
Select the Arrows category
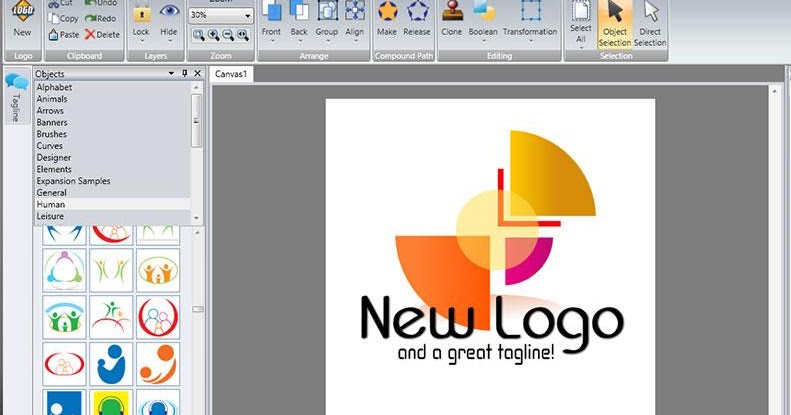pos(112,110)
